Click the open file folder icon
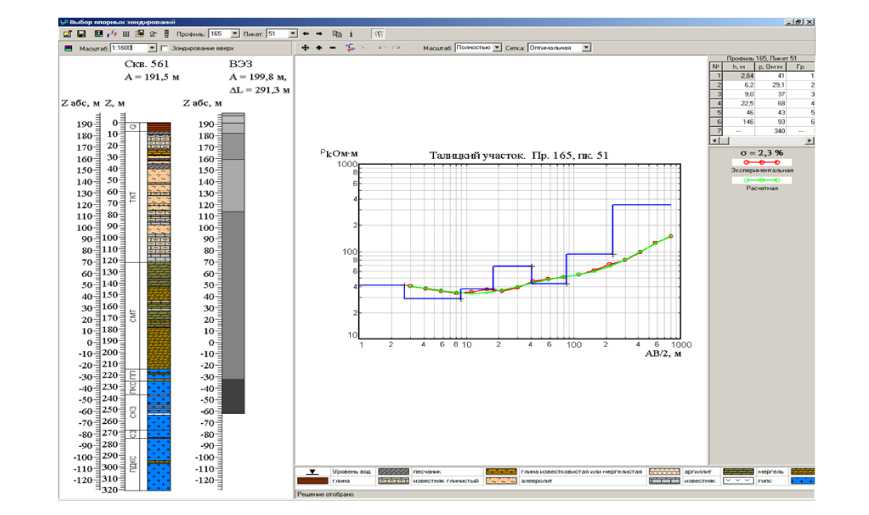 click(66, 33)
